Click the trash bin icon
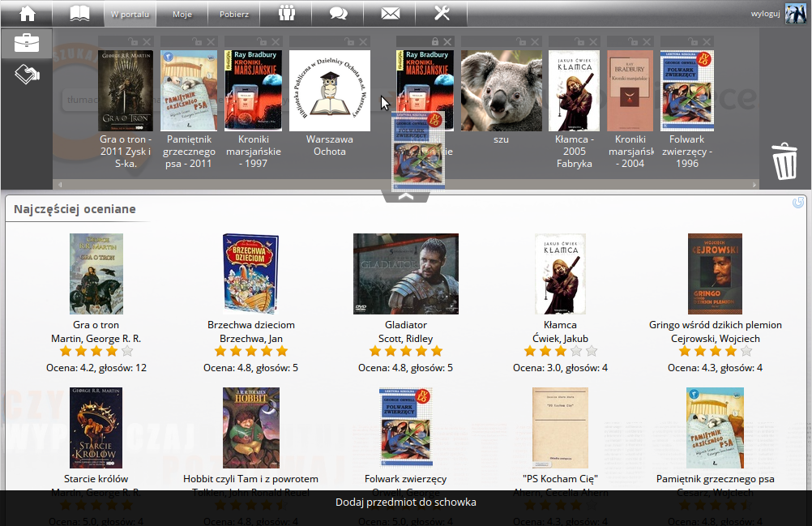812x526 pixels. [x=784, y=160]
